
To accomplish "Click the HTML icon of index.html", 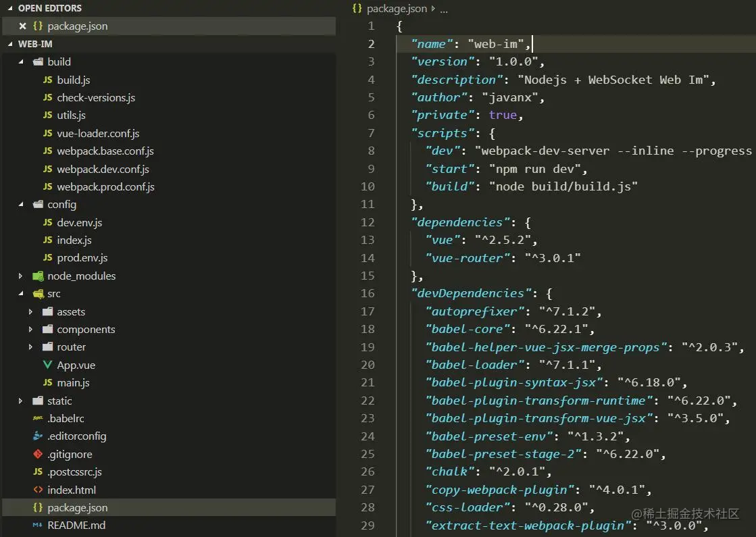I will (x=38, y=490).
